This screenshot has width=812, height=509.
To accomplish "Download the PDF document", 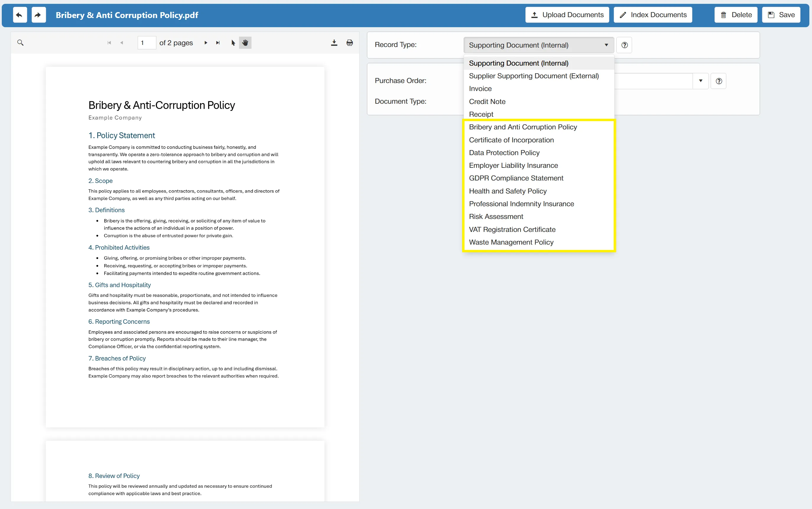I will tap(334, 43).
